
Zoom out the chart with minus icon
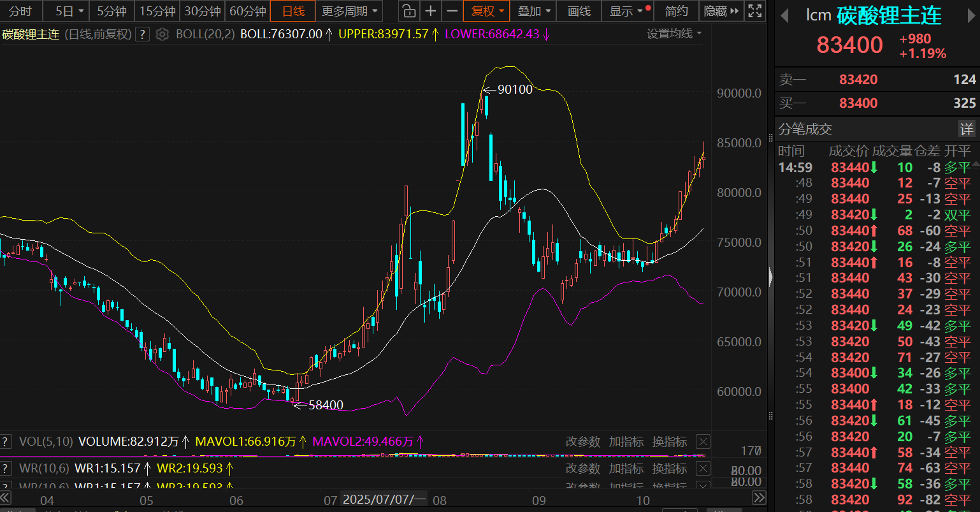(452, 11)
